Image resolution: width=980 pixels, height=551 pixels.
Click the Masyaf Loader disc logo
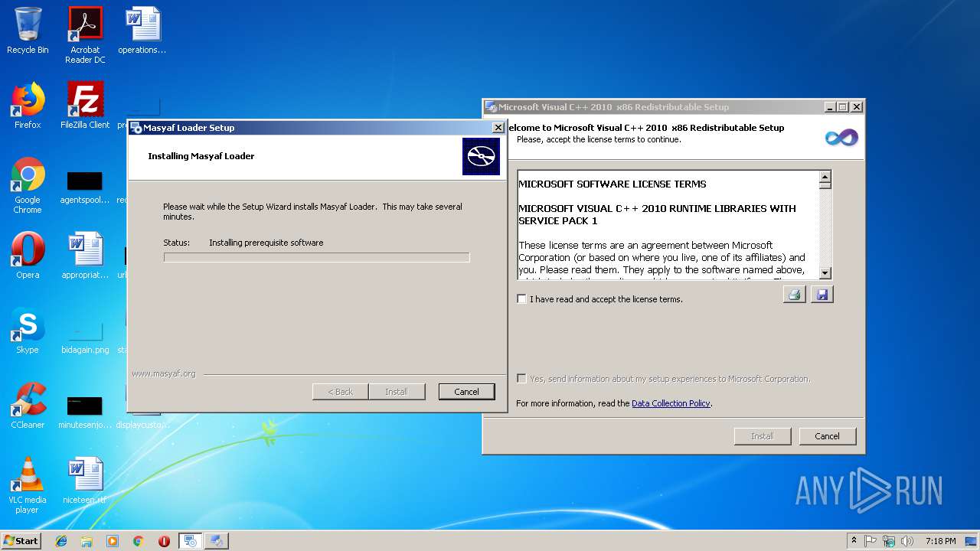(481, 156)
